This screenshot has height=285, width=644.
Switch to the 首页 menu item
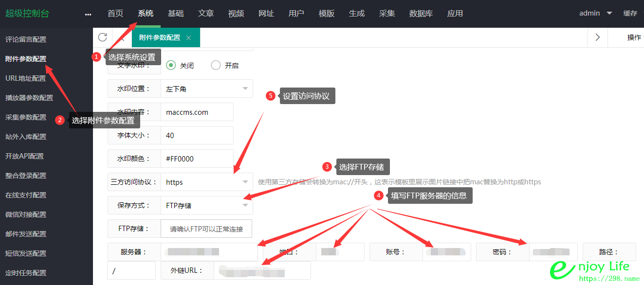(115, 13)
